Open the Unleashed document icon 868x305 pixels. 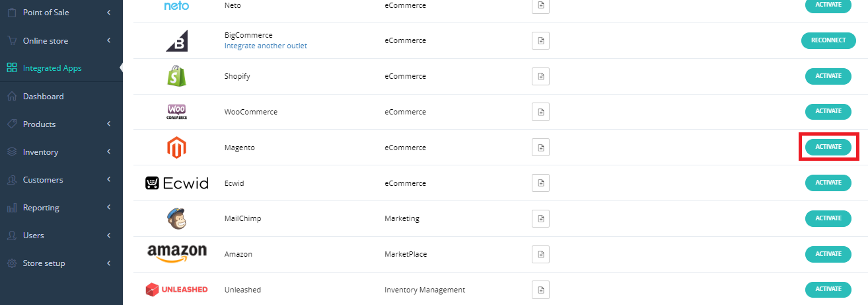pos(540,290)
